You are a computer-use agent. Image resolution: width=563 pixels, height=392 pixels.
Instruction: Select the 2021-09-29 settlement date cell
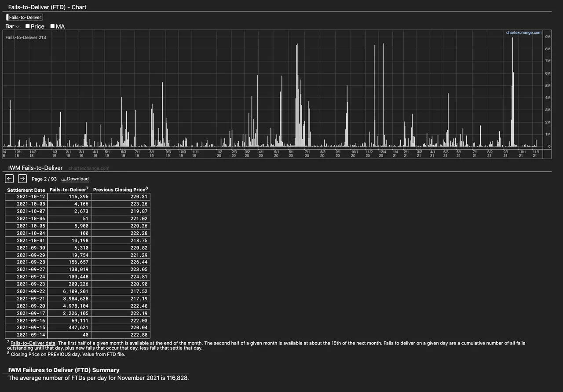point(26,255)
